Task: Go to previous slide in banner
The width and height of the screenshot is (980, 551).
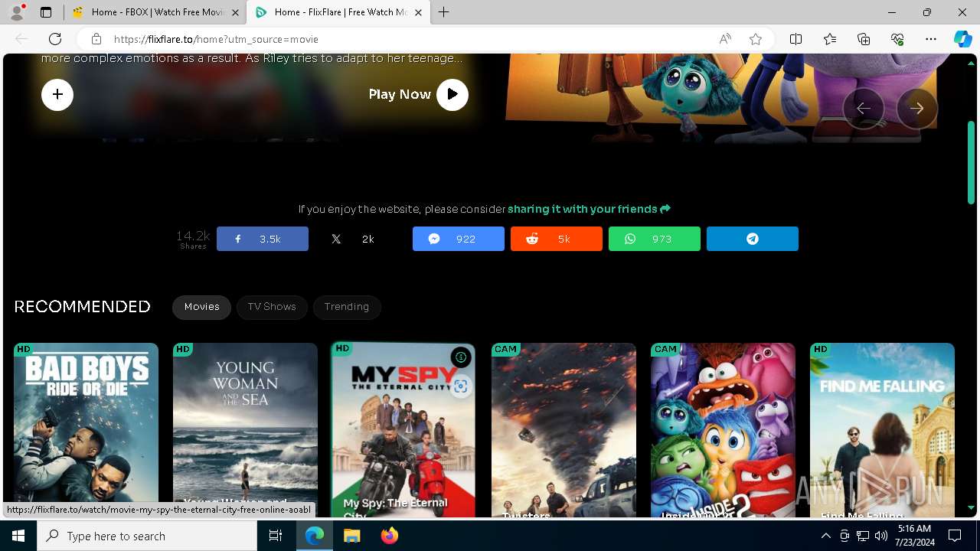Action: [864, 109]
